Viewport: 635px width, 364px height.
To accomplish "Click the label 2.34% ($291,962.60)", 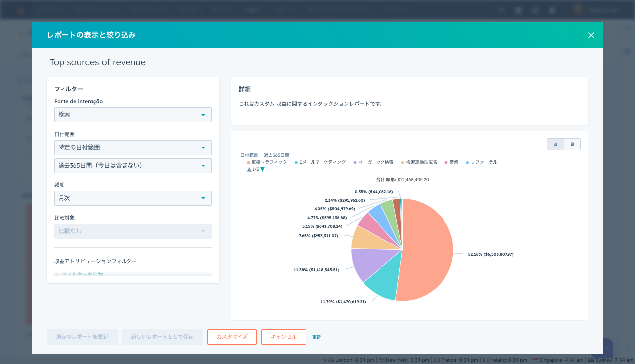I will coord(345,200).
